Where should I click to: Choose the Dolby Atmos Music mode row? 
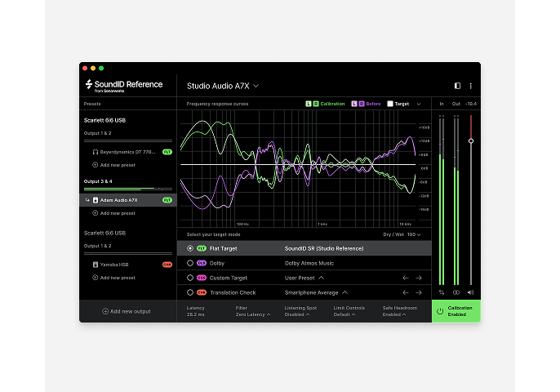[x=304, y=263]
